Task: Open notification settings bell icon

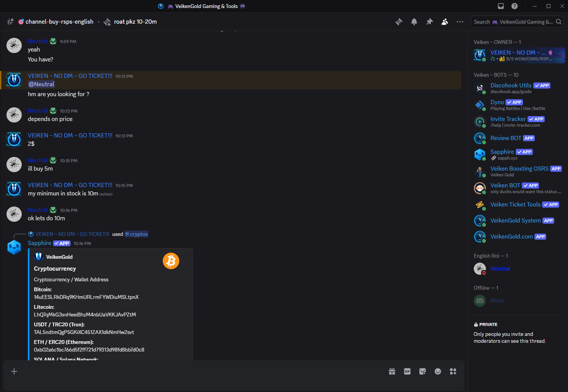Action: [x=414, y=22]
